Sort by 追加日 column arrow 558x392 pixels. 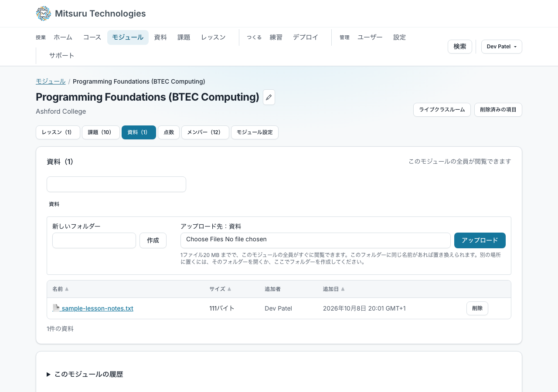point(343,289)
